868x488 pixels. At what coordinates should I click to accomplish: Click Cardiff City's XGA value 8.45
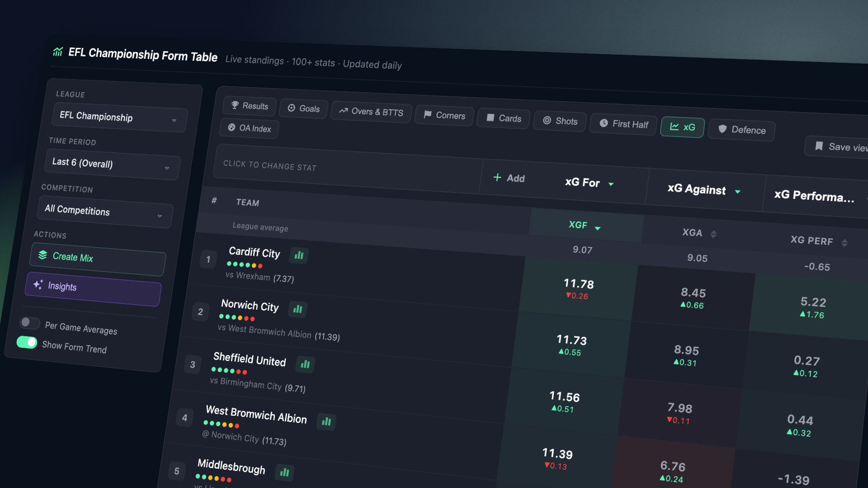[x=693, y=292]
